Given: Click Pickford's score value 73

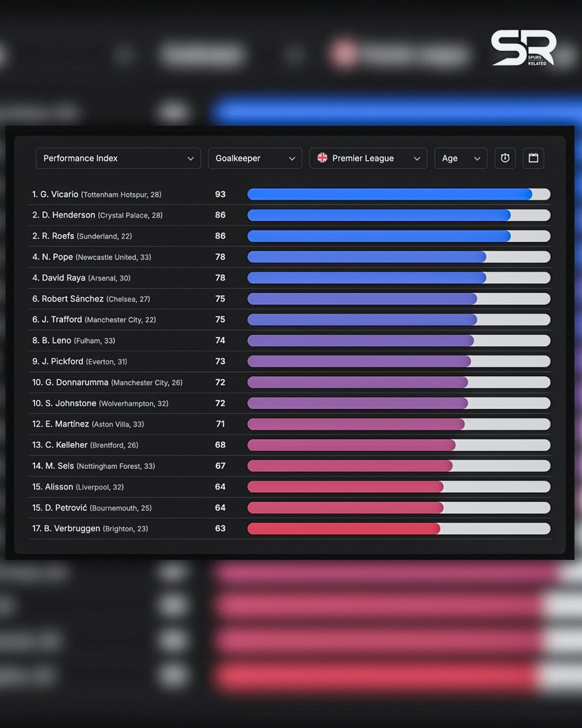Looking at the screenshot, I should point(220,361).
